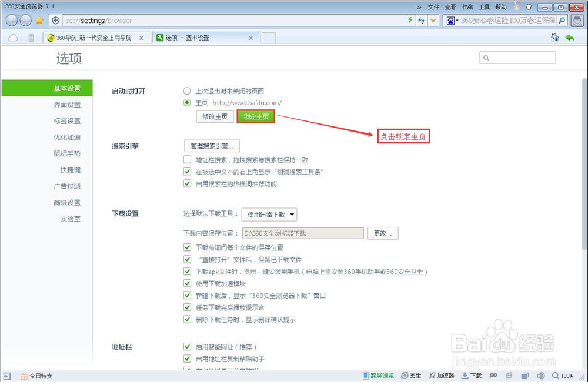Click the cloud icon in tab bar
This screenshot has height=382, width=588.
13,38
